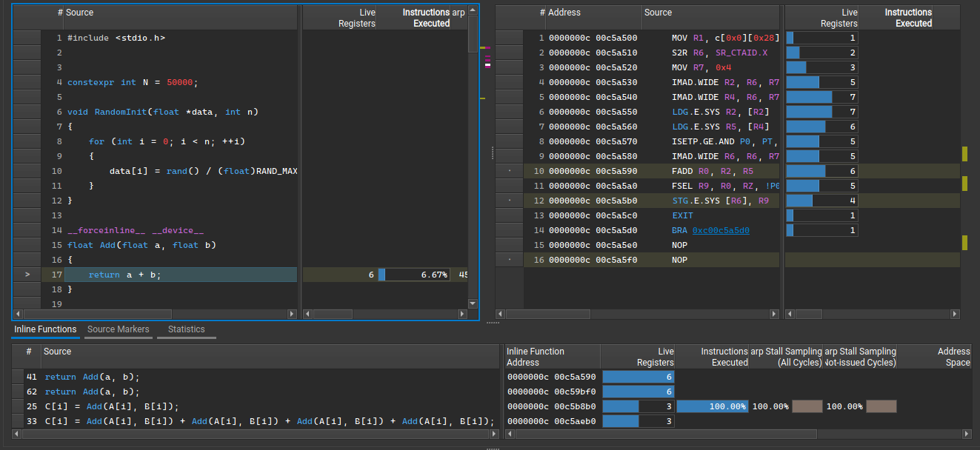This screenshot has width=980, height=450.
Task: Select assembly row S2R R6, SR_CTAID.X
Action: tap(651, 53)
